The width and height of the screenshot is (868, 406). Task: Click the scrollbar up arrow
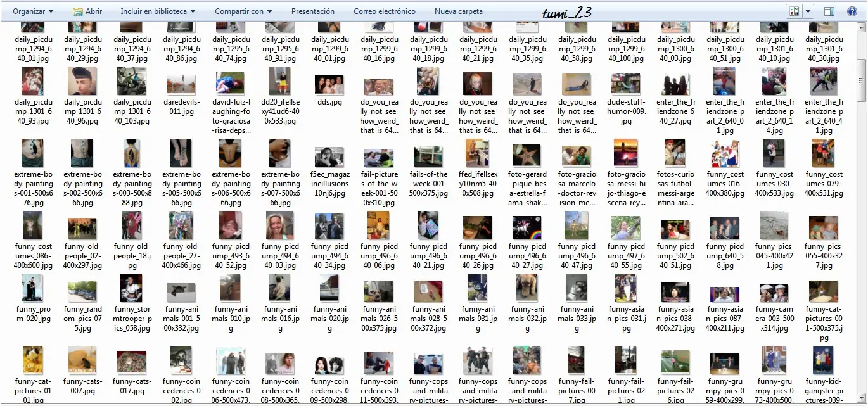pyautogui.click(x=861, y=29)
